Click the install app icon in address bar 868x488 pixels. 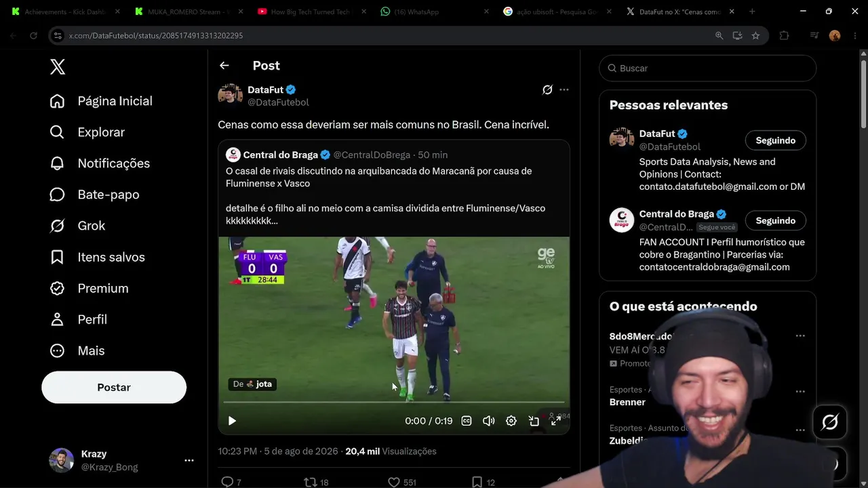click(737, 35)
